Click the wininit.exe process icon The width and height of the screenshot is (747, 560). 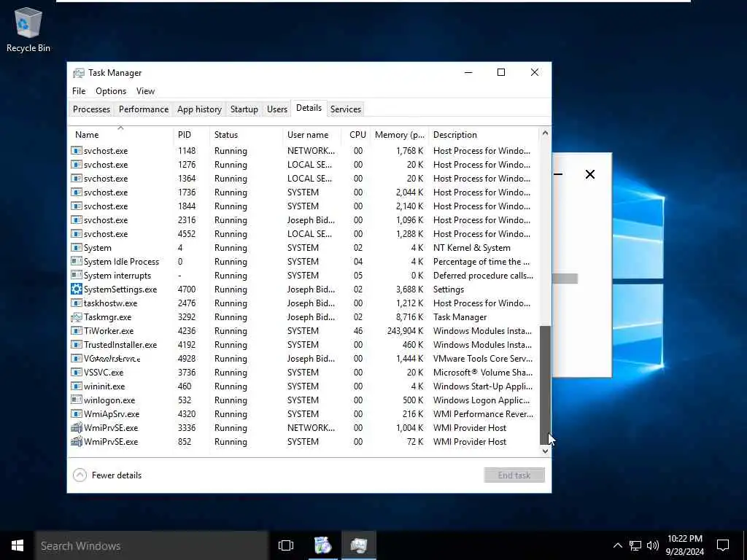tap(76, 386)
